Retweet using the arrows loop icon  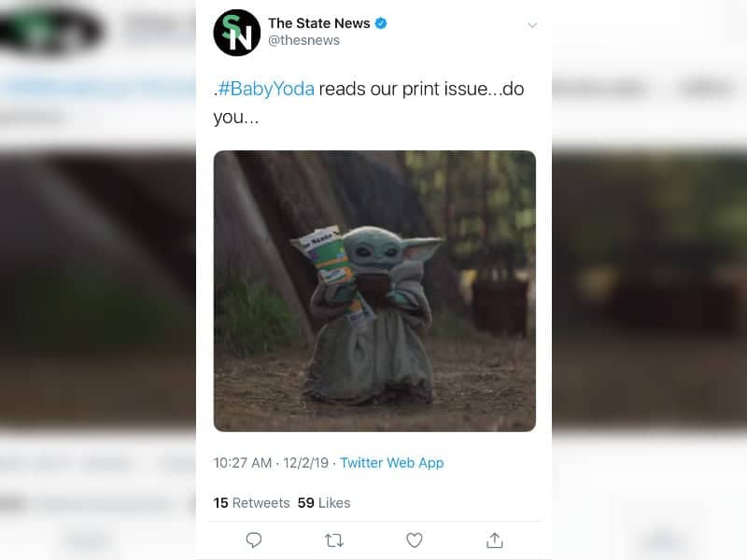[x=334, y=540]
